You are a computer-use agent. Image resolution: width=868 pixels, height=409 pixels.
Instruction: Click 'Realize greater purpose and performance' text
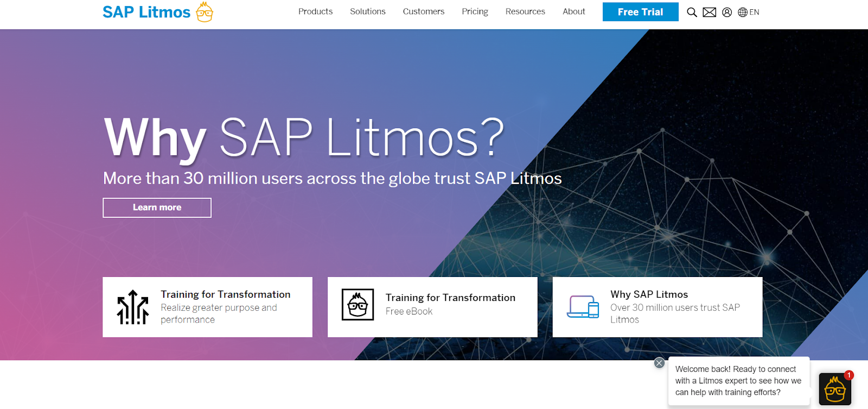click(x=219, y=313)
